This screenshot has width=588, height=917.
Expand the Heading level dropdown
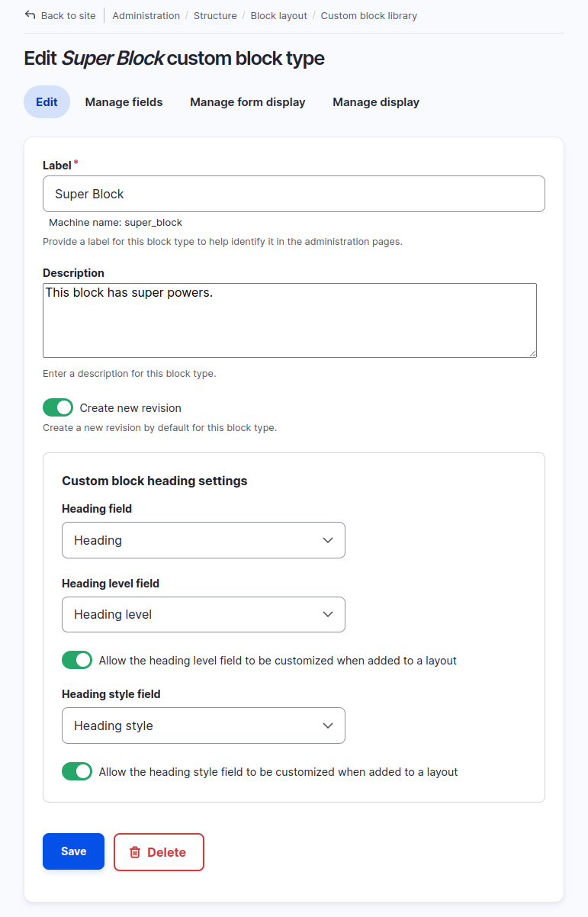click(203, 614)
